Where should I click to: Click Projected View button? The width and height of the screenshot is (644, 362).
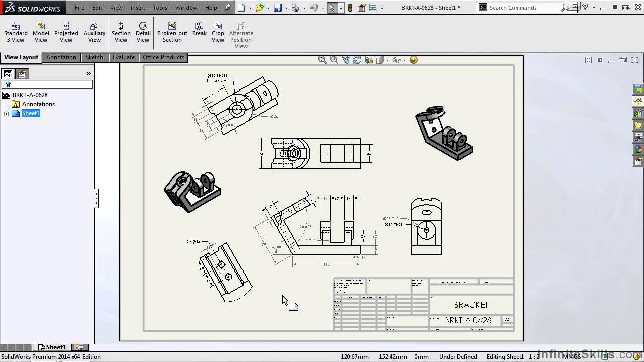coord(66,32)
